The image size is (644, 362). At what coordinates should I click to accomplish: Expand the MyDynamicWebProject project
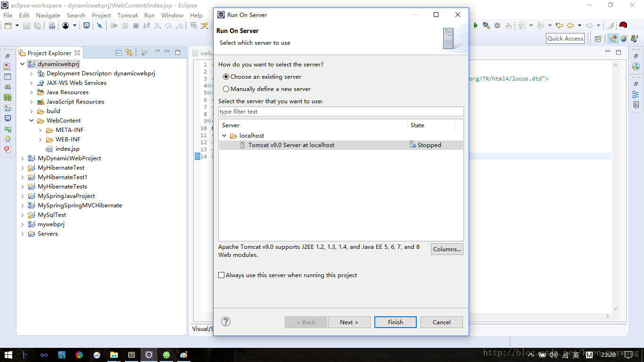pyautogui.click(x=22, y=158)
